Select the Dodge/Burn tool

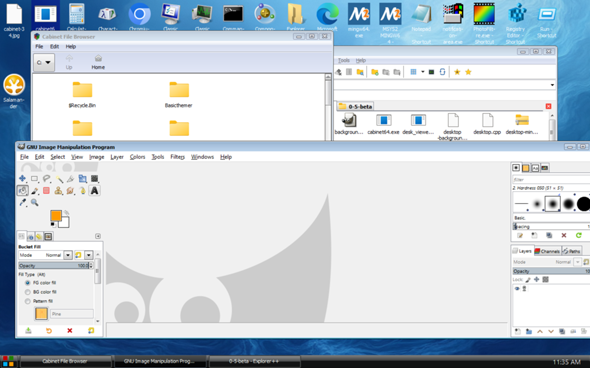[82, 191]
